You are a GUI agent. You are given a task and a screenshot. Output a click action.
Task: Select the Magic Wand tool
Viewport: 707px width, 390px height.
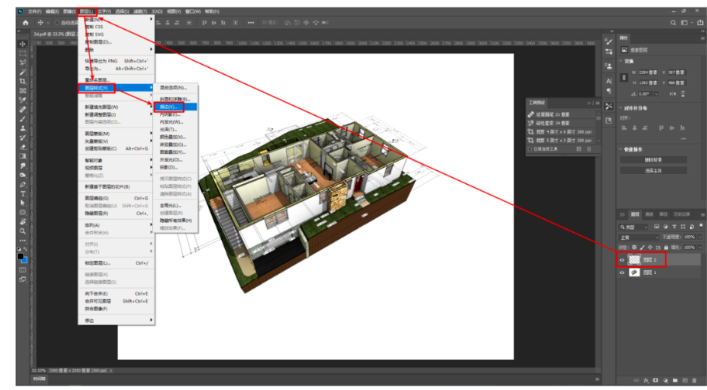coord(23,72)
